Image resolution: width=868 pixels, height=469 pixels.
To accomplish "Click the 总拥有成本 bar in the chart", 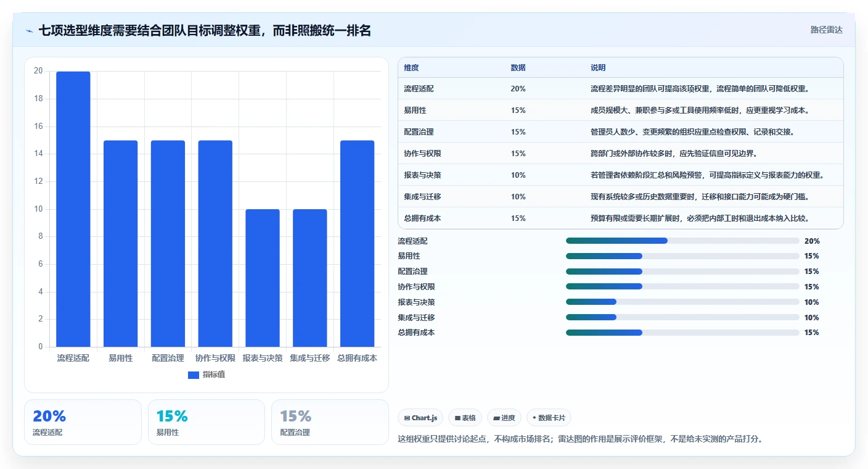I will 357,244.
